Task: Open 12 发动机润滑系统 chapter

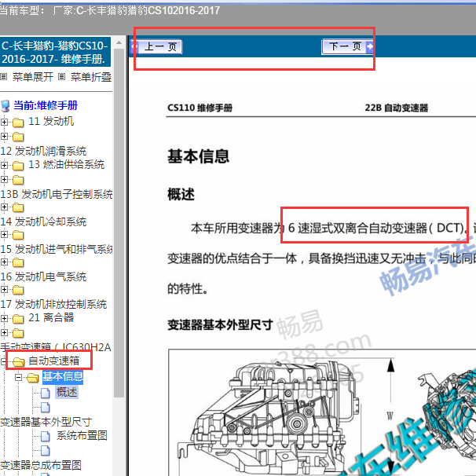Action: [43, 151]
